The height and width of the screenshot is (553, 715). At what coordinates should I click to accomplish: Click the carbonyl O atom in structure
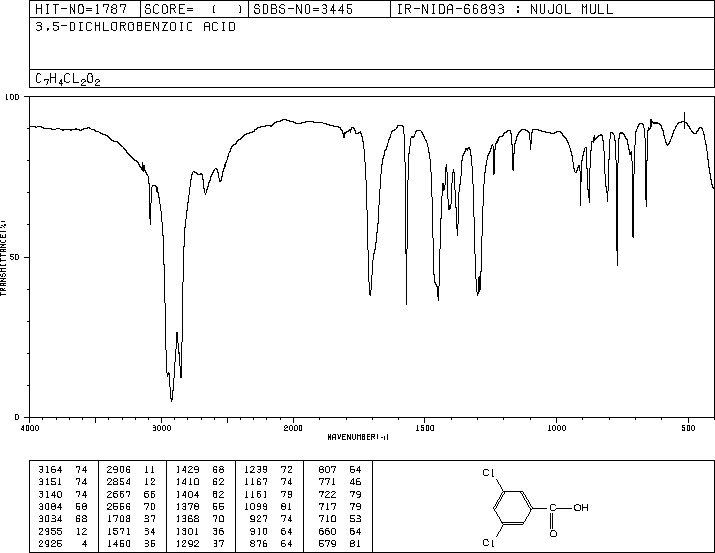click(553, 533)
